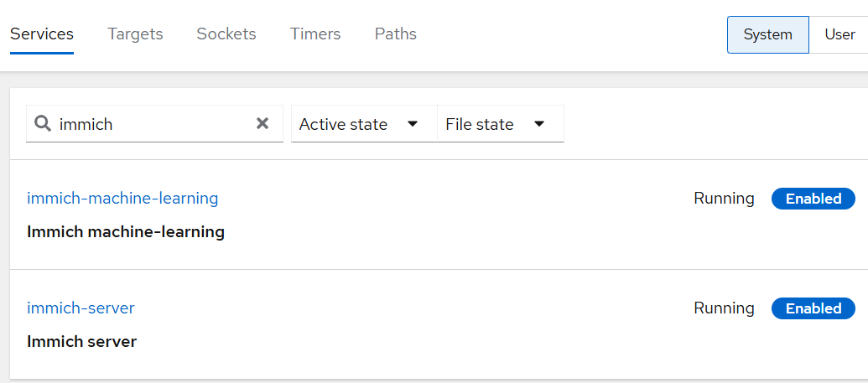
Task: Switch to User services view
Action: click(839, 34)
